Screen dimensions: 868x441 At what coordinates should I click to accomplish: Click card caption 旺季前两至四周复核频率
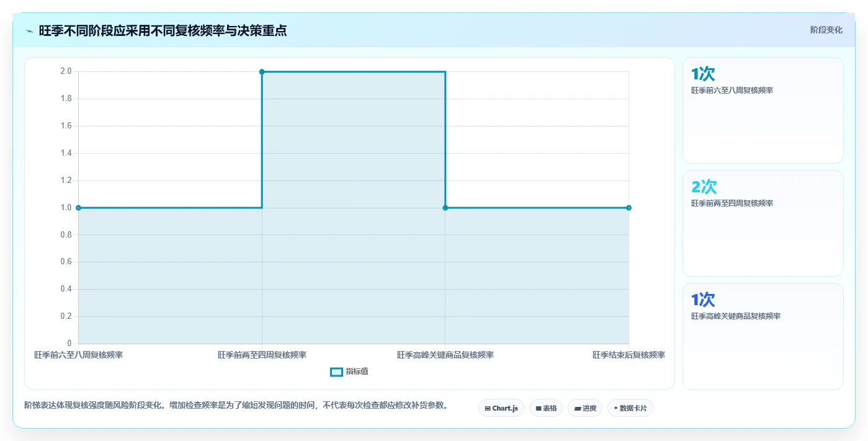[x=732, y=203]
